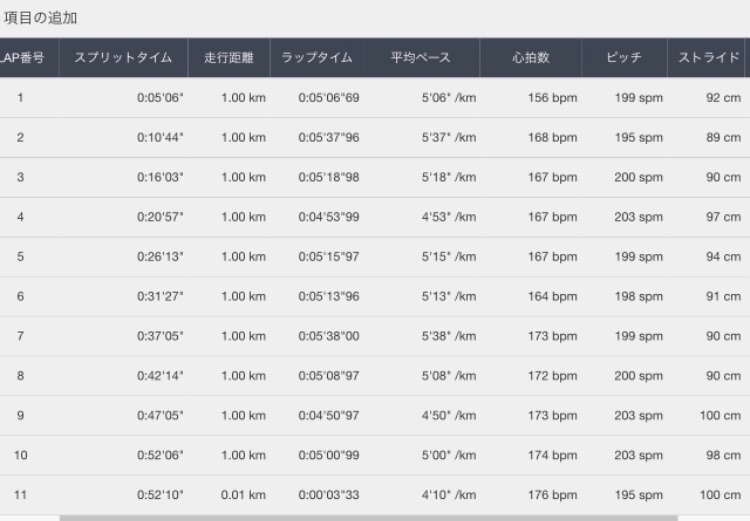Screen dimensions: 750x521
Task: Click heart rate 164 bpm
Action: click(552, 296)
